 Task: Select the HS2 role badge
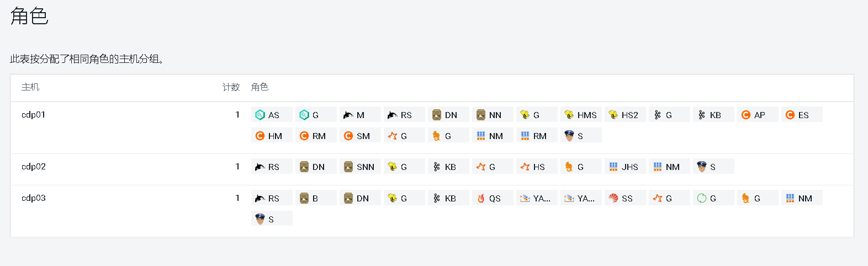coord(624,115)
